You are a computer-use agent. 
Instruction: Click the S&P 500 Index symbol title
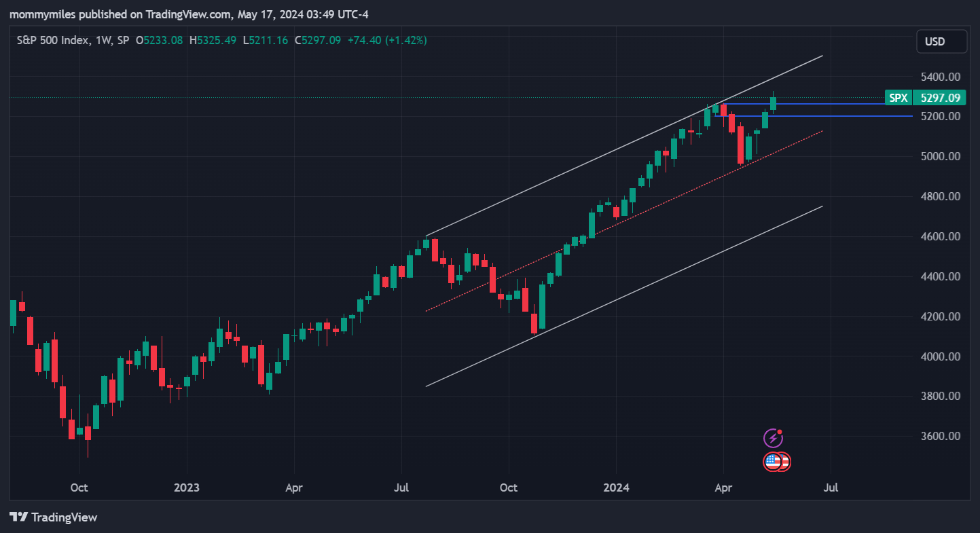pyautogui.click(x=52, y=40)
